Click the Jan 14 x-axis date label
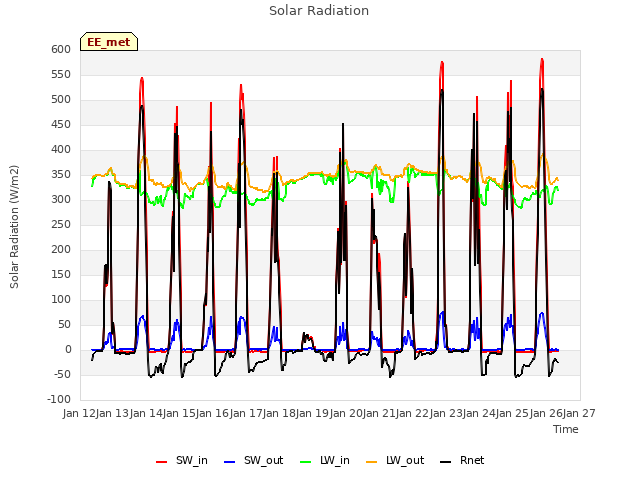Screen dimensions: 640x480 [145, 414]
